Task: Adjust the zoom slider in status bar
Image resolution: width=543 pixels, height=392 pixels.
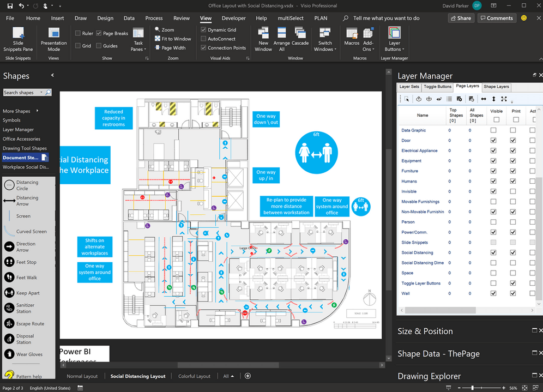Action: (x=472, y=388)
